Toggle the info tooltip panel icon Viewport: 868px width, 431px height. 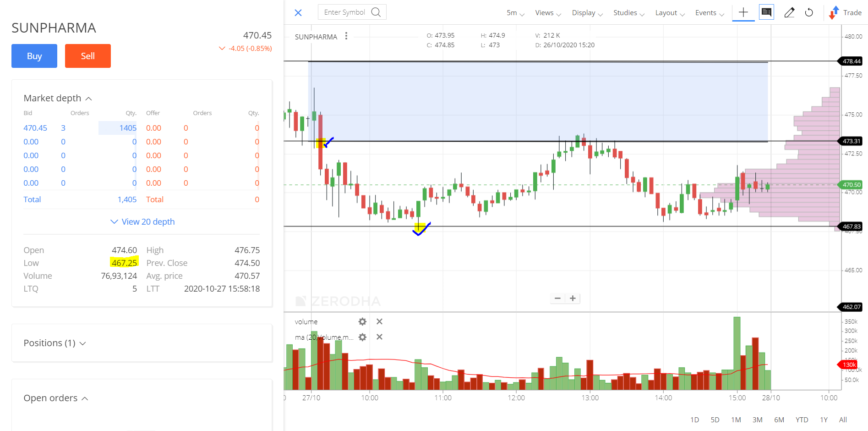point(766,12)
